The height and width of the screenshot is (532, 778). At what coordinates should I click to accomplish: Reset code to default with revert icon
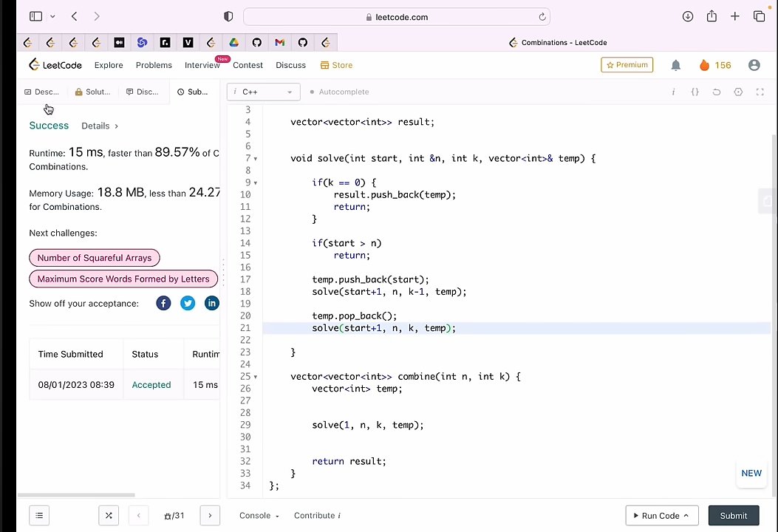[x=717, y=92]
